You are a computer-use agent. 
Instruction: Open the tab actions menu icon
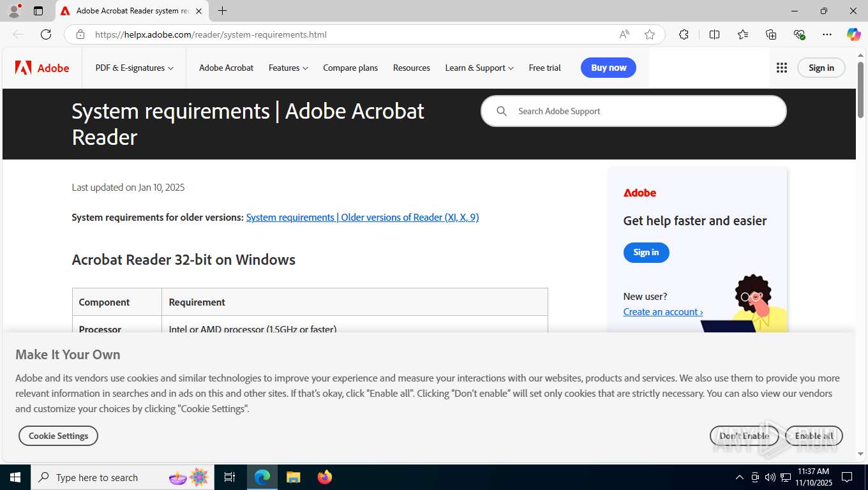point(38,11)
